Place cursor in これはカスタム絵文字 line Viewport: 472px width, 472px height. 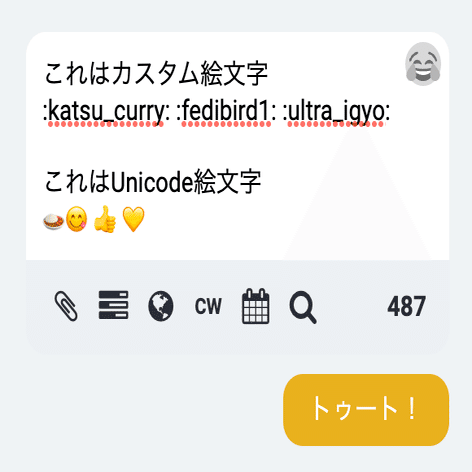156,74
